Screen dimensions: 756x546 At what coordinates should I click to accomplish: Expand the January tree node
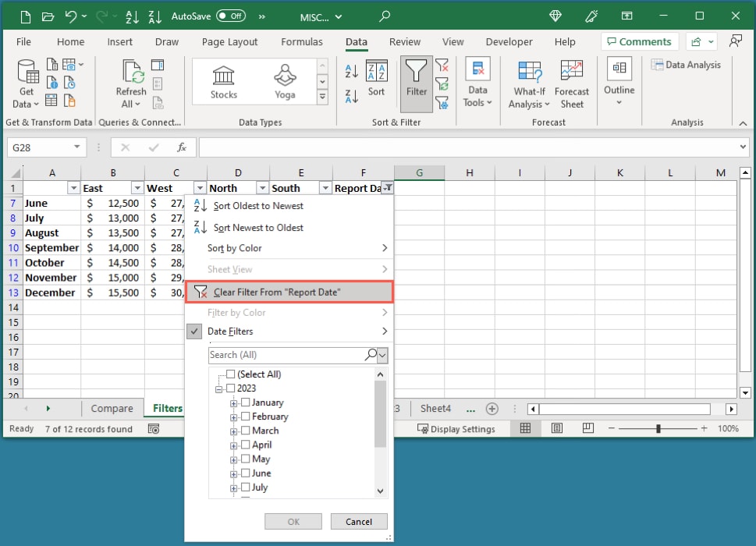pyautogui.click(x=233, y=402)
